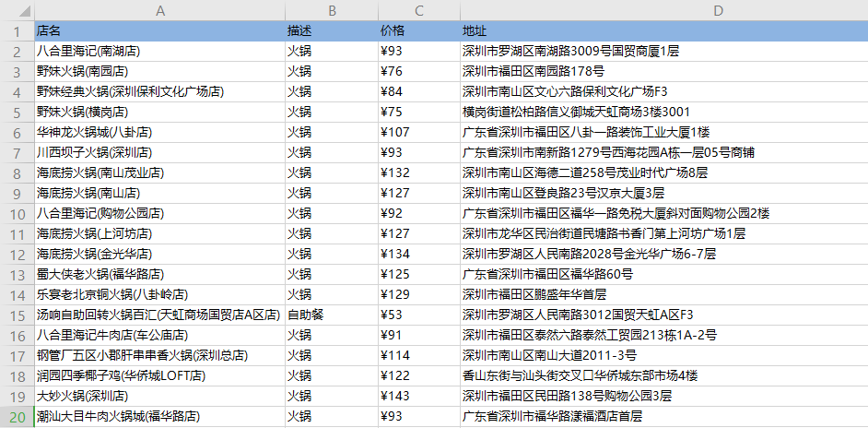Select cell 海底捞火锅(南山店)
The width and height of the screenshot is (868, 428).
(160, 194)
